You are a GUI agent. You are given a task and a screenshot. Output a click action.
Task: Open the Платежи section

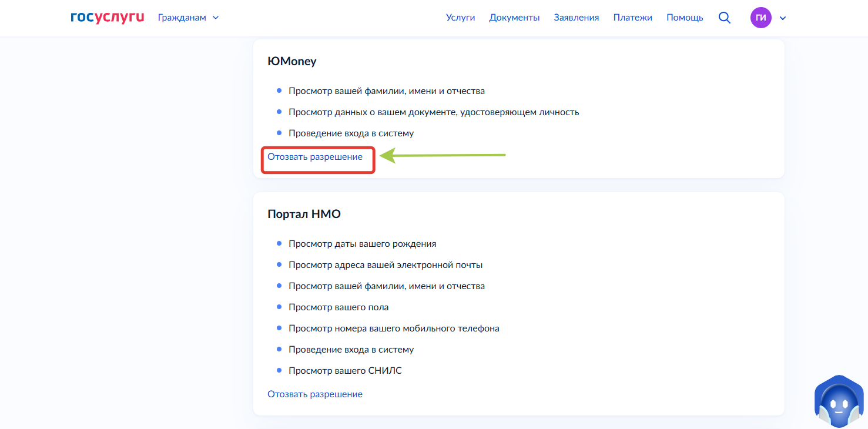pyautogui.click(x=632, y=18)
